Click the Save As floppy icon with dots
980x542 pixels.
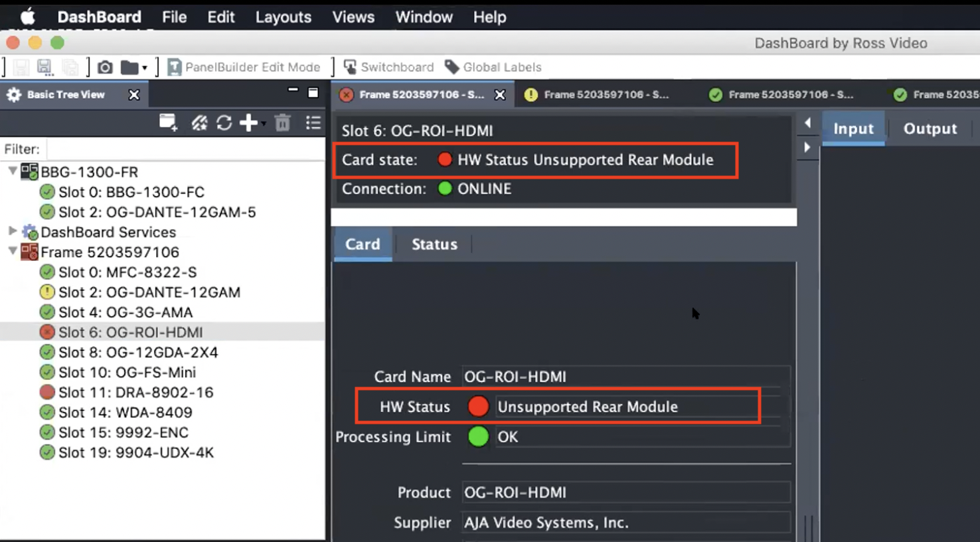[44, 67]
